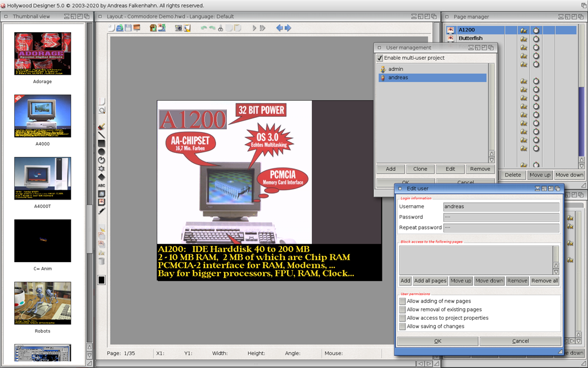Viewport: 588px width, 368px height.
Task: Click the Add blocked page button
Action: click(x=405, y=281)
